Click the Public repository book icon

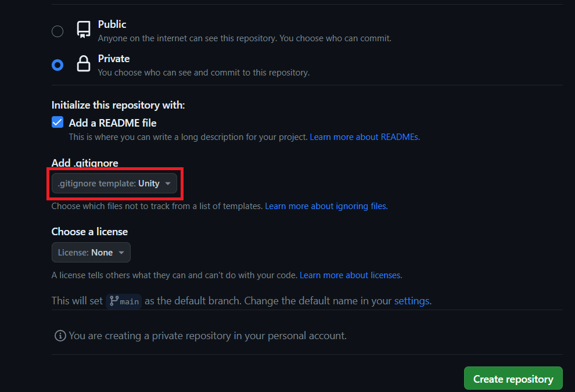click(84, 30)
